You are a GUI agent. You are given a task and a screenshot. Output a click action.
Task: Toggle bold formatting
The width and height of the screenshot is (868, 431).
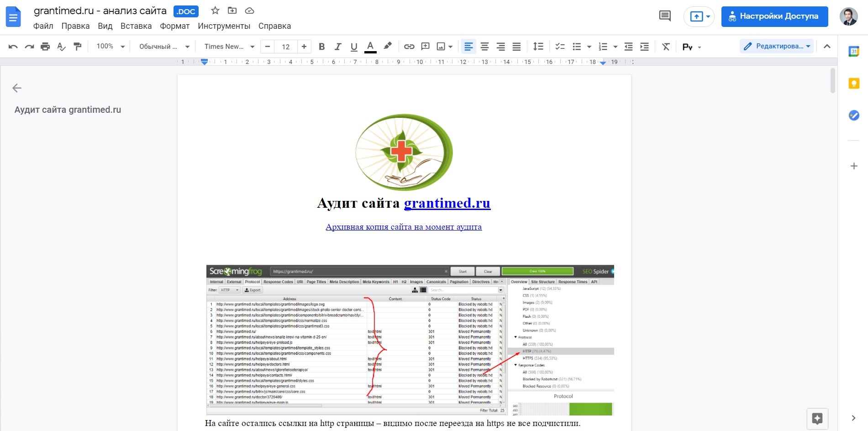(x=321, y=46)
